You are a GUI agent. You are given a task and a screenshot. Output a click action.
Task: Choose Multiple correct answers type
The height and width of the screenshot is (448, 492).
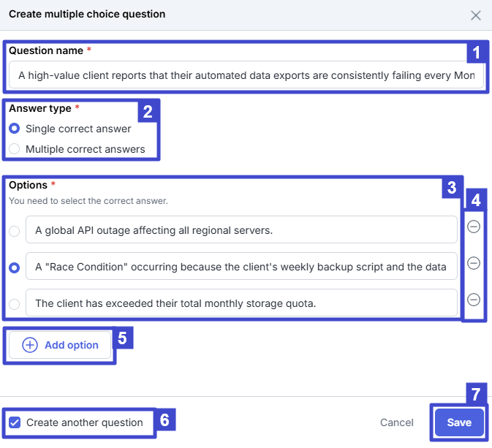15,149
